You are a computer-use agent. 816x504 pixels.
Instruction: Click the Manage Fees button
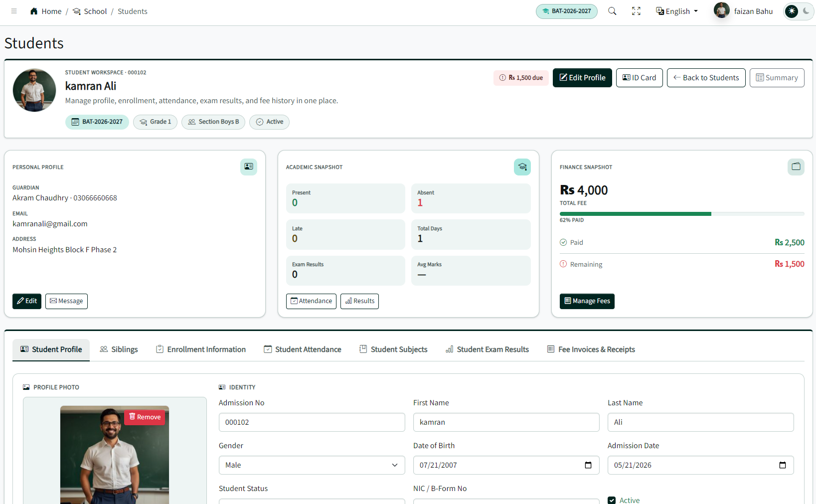(587, 301)
